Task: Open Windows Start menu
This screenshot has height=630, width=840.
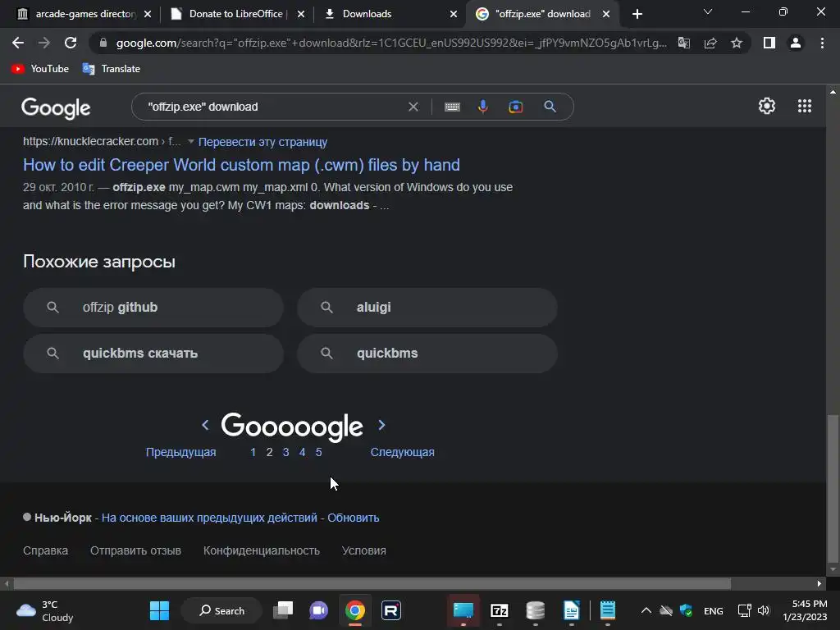Action: click(159, 610)
